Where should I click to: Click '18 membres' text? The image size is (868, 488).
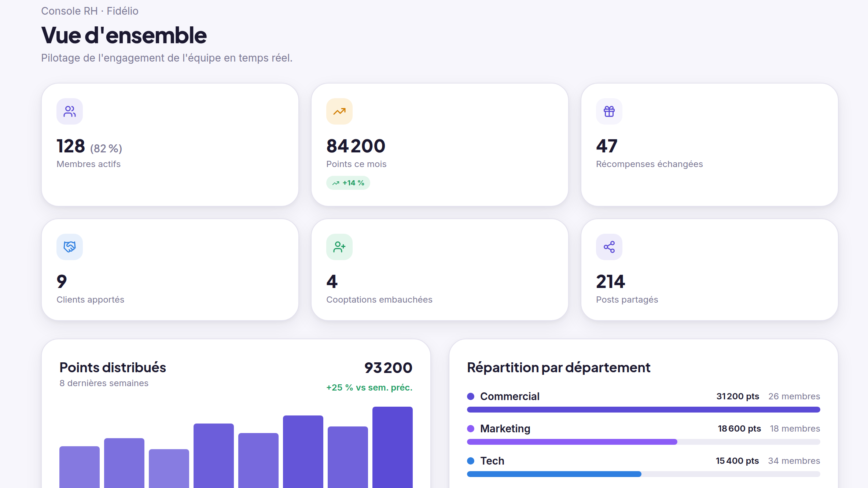click(x=795, y=429)
